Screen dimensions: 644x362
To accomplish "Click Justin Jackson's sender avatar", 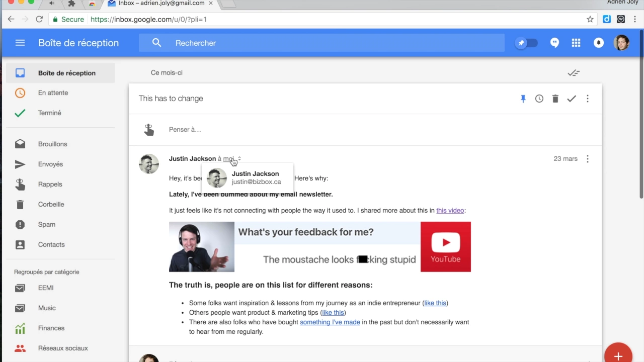I will pyautogui.click(x=149, y=164).
